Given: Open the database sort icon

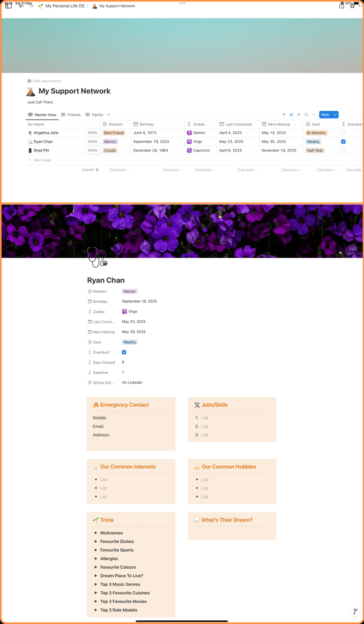Looking at the screenshot, I should 291,115.
